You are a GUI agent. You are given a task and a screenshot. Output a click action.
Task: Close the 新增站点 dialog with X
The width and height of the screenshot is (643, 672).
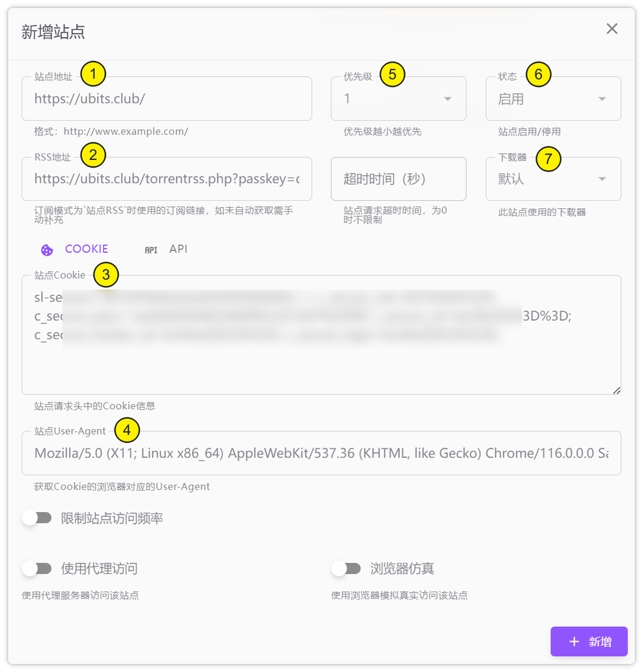[612, 29]
